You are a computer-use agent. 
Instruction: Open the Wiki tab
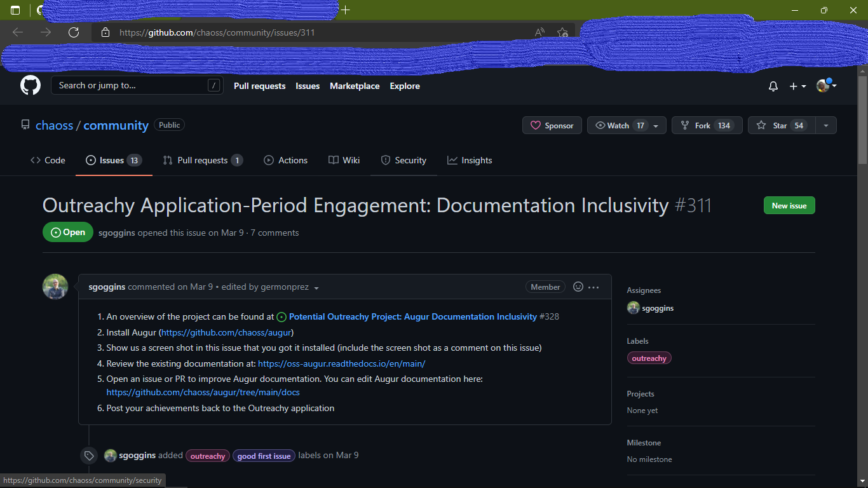(344, 160)
